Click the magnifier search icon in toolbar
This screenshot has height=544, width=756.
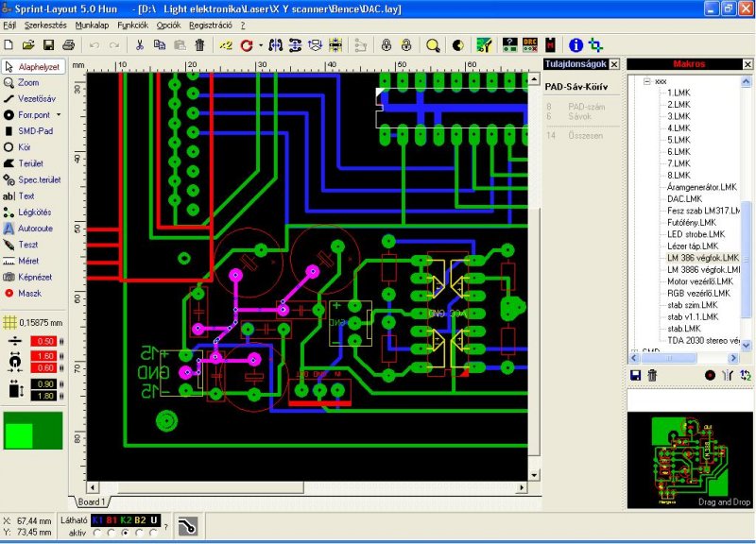click(x=433, y=45)
